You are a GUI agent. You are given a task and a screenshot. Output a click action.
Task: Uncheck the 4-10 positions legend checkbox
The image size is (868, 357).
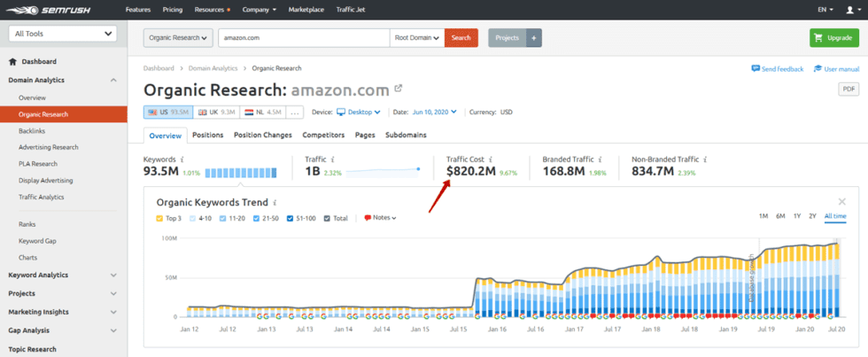coord(194,218)
